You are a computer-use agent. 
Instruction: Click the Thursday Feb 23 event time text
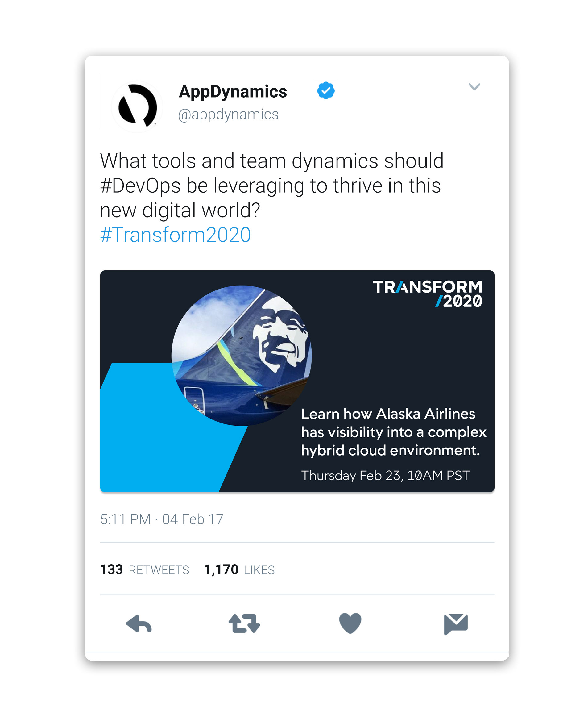point(385,475)
